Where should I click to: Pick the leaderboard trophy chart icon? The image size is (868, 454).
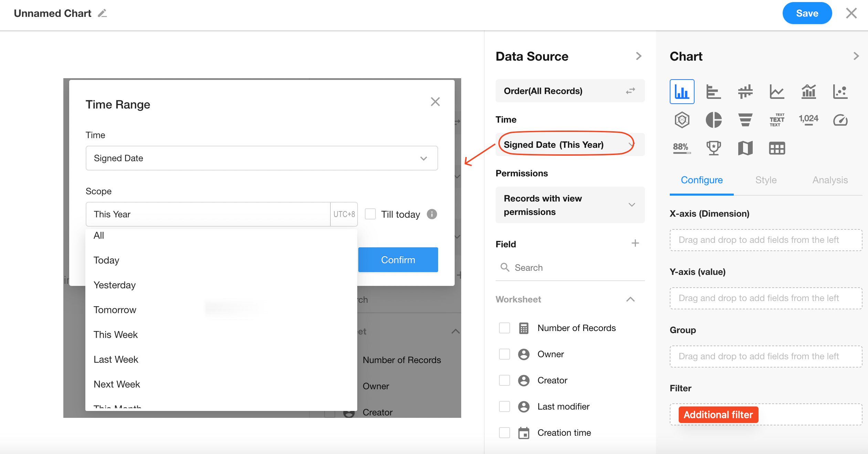713,148
